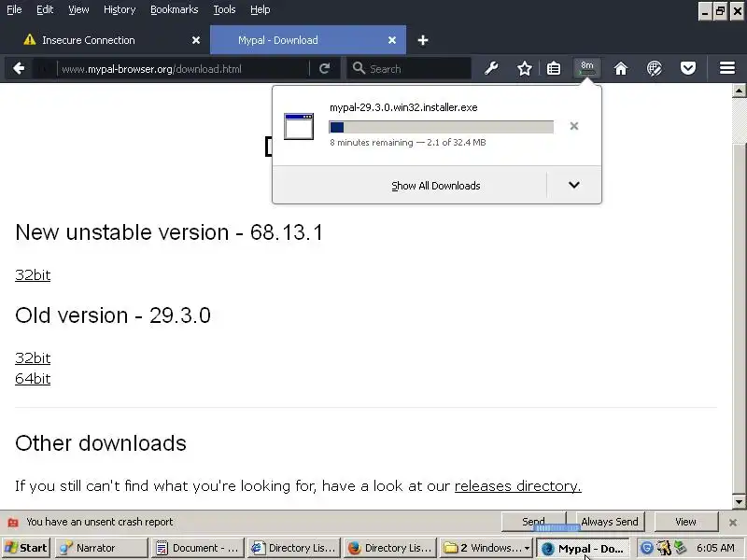Open Internet Explorer Directory Listing taskbar item
The image size is (747, 560).
tap(294, 548)
